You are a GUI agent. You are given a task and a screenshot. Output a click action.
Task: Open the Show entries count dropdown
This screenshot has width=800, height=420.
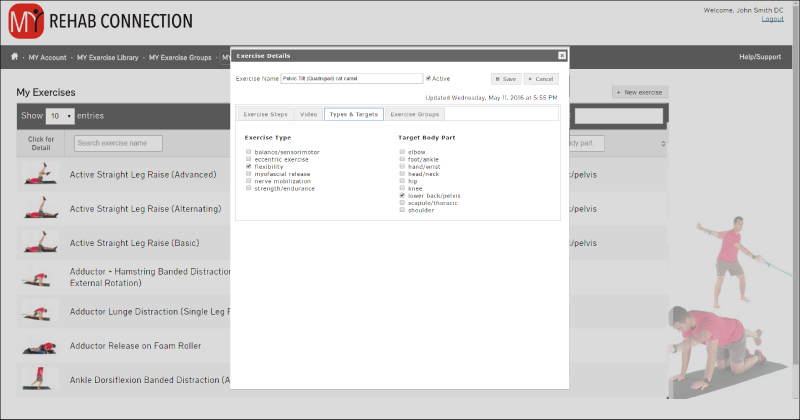tap(61, 116)
